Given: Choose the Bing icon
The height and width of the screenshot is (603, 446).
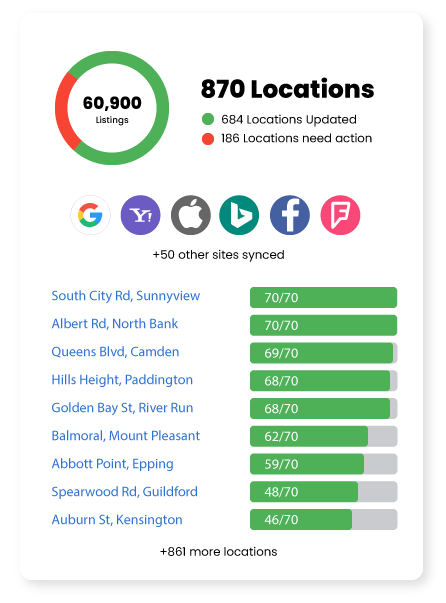Looking at the screenshot, I should point(239,215).
